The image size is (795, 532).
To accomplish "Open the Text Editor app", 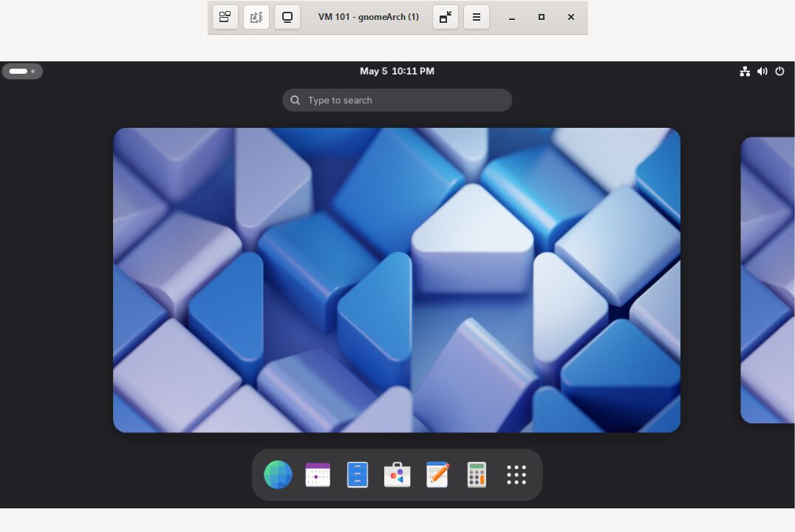I will pyautogui.click(x=437, y=475).
